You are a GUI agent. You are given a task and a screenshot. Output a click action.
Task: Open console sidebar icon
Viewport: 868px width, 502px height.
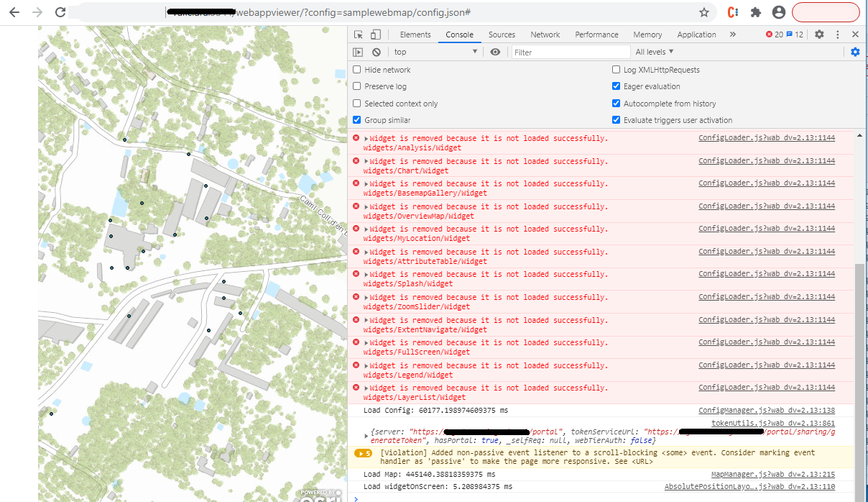pos(358,51)
